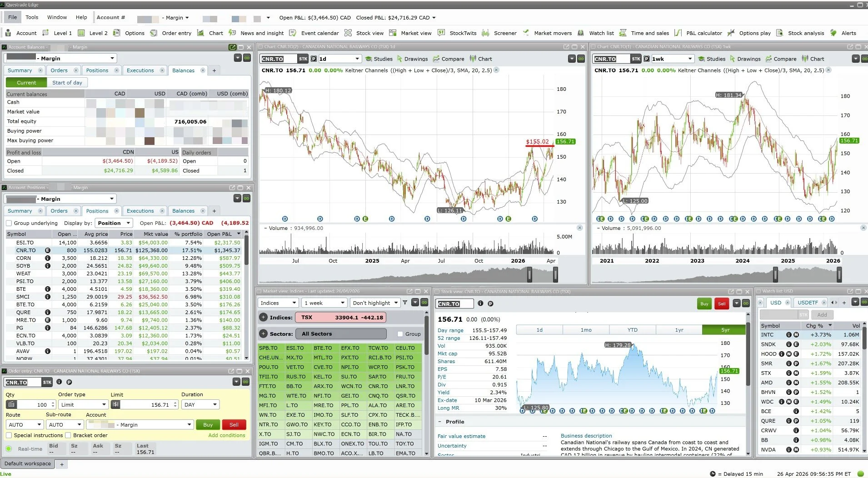The height and width of the screenshot is (478, 868).
Task: Open Drawings in the 1wk chart toolbar
Action: point(745,59)
